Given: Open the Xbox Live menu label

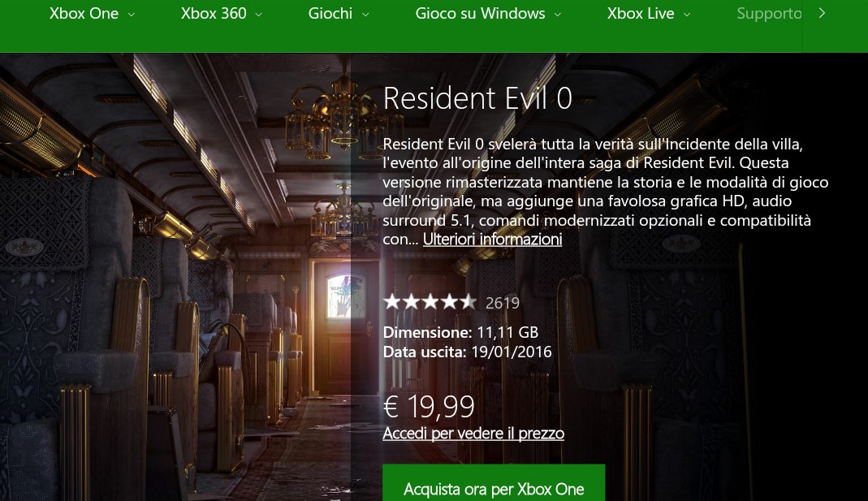Looking at the screenshot, I should click(x=641, y=13).
